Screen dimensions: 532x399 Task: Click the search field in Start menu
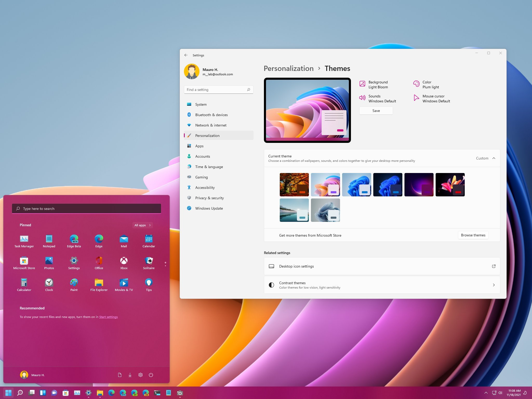(x=87, y=208)
